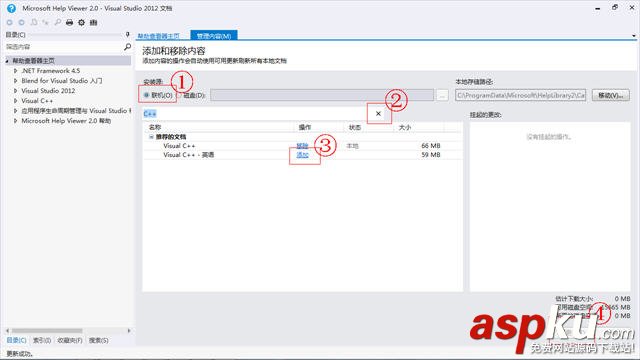The width and height of the screenshot is (640, 360).
Task: Select the Microsoft Help Viewer 2.0 帮助 item
Action: click(x=66, y=121)
